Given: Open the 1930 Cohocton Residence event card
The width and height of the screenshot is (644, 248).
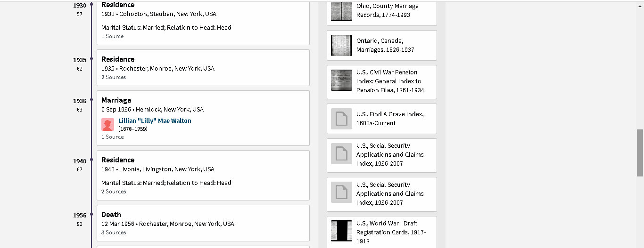Looking at the screenshot, I should 203,21.
